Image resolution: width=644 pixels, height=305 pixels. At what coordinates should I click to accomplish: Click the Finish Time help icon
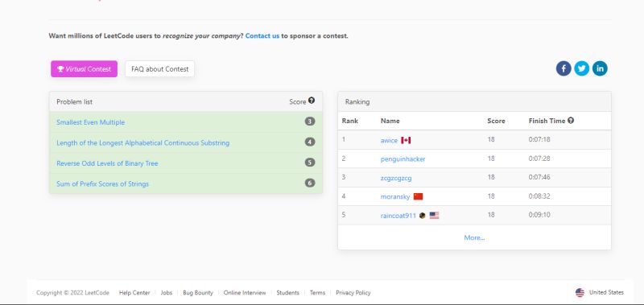571,121
